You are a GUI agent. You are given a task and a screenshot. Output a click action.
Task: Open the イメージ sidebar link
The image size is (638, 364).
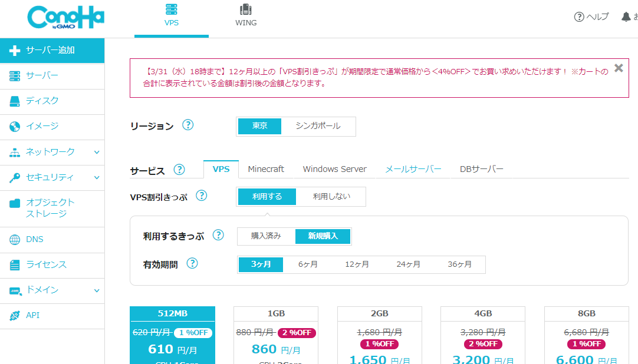pos(52,127)
